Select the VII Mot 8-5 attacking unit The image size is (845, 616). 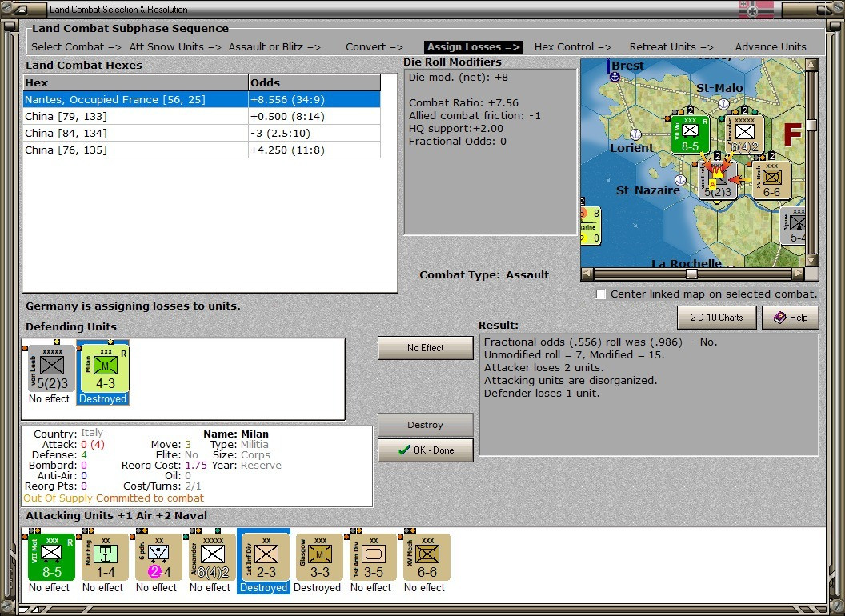pyautogui.click(x=52, y=558)
